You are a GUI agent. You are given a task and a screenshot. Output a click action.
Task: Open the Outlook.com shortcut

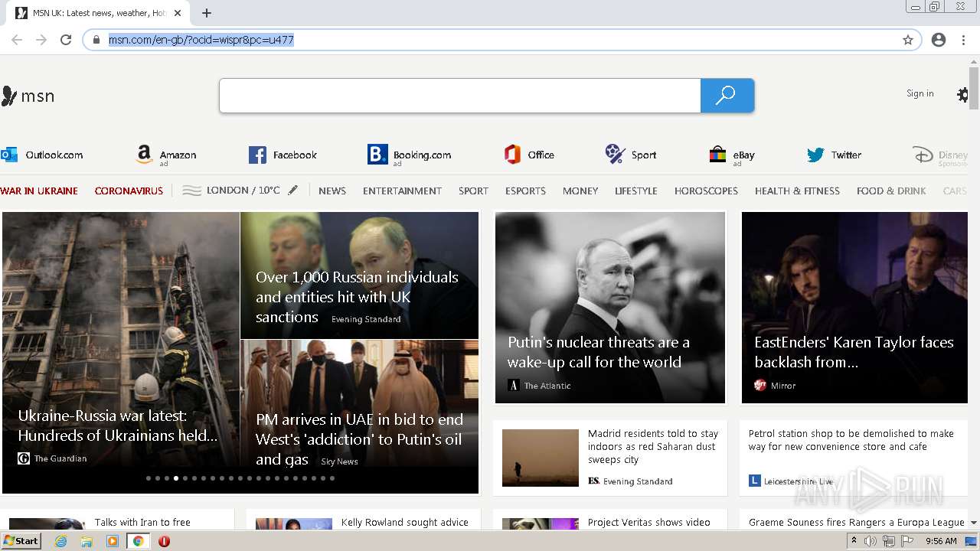click(x=42, y=155)
